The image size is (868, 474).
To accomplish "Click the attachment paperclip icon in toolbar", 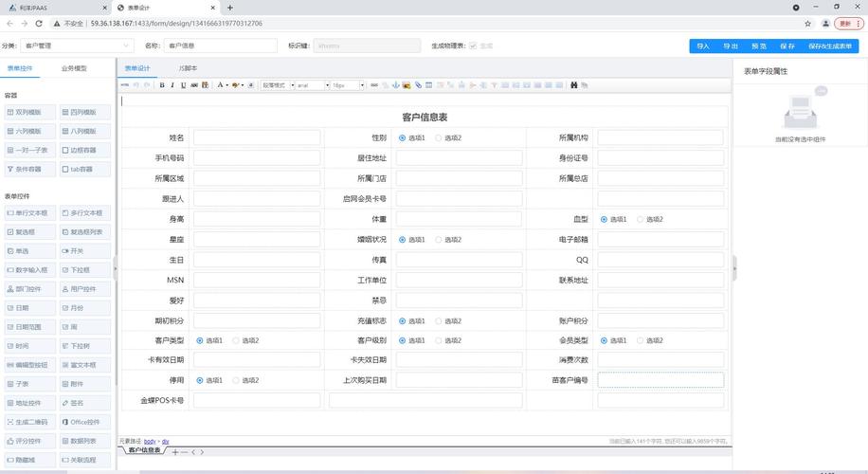I will click(418, 84).
